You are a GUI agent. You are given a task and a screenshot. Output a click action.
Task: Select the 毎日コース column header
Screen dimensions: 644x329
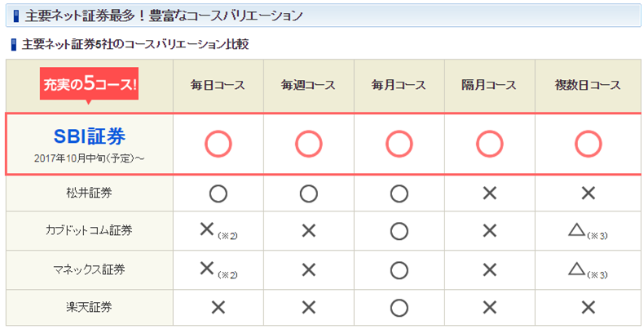click(x=218, y=86)
